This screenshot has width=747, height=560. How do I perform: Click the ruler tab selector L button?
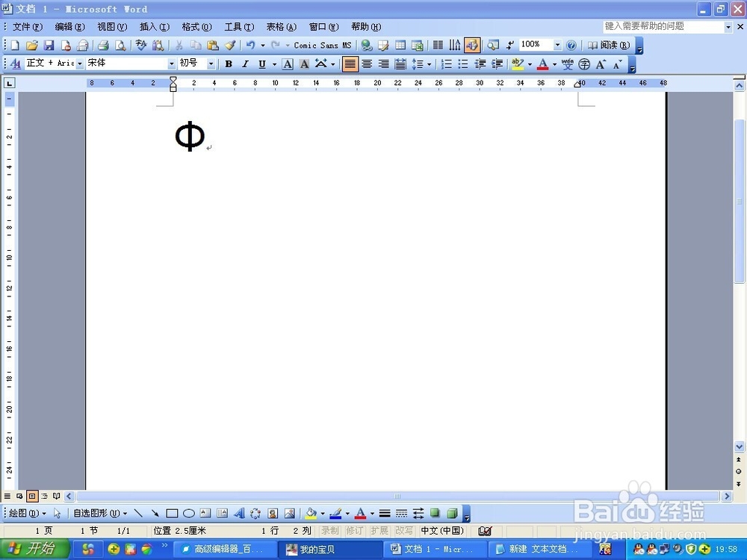point(8,84)
